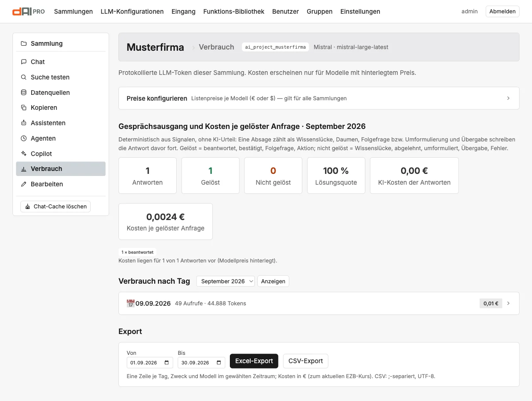
Task: Open Einstellungen in the top navigation
Action: (x=360, y=12)
